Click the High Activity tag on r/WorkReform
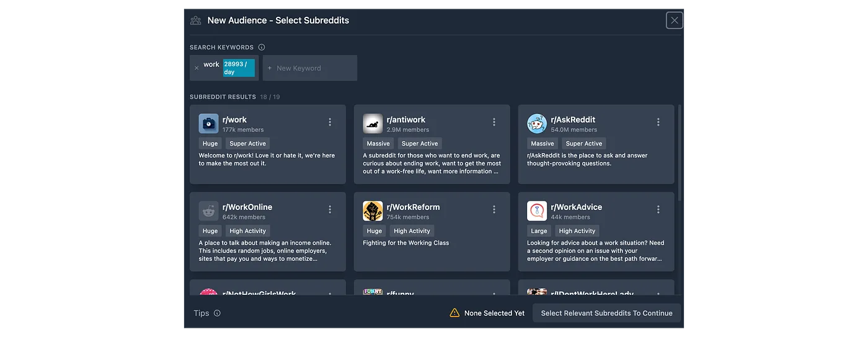Screen dimensions: 868x337 (412, 231)
